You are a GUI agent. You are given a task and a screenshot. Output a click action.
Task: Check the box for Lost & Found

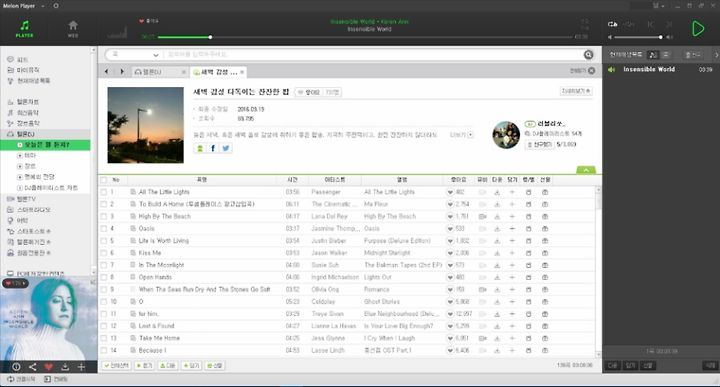pyautogui.click(x=104, y=326)
